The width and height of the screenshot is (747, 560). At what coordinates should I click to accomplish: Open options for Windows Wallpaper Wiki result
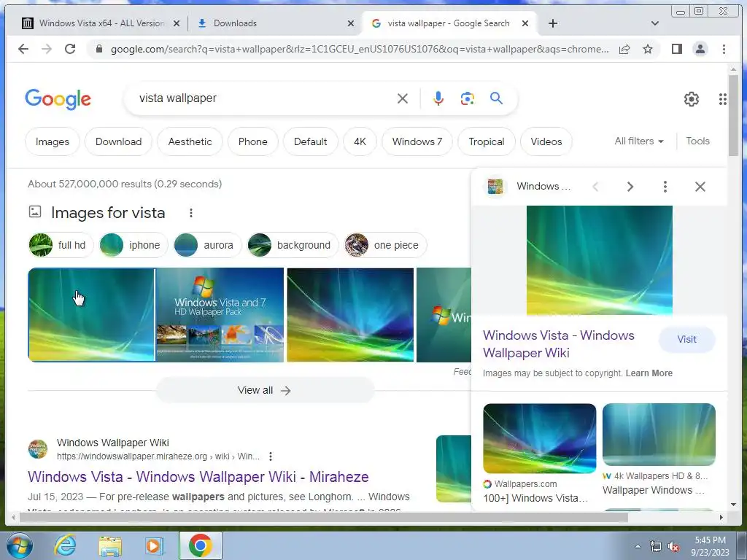tap(271, 456)
